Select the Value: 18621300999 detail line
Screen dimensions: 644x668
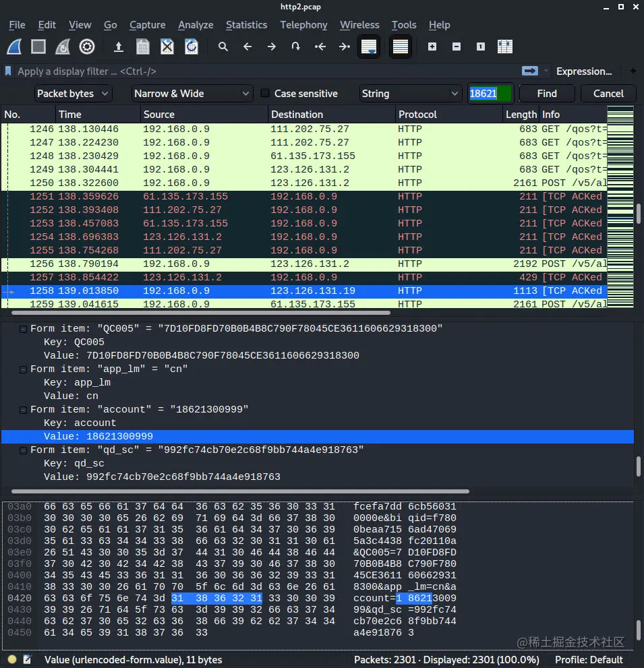pyautogui.click(x=318, y=436)
